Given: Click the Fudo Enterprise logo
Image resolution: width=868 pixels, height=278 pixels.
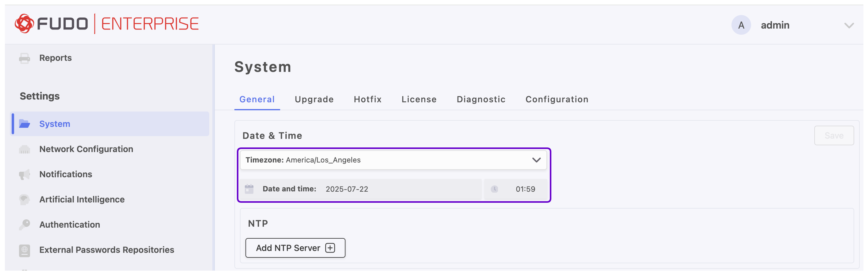Looking at the screenshot, I should (x=106, y=24).
